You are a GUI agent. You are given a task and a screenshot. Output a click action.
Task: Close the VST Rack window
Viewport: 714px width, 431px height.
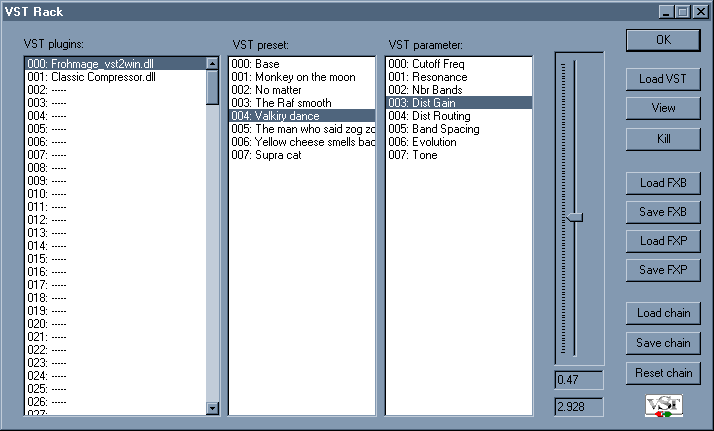point(701,12)
